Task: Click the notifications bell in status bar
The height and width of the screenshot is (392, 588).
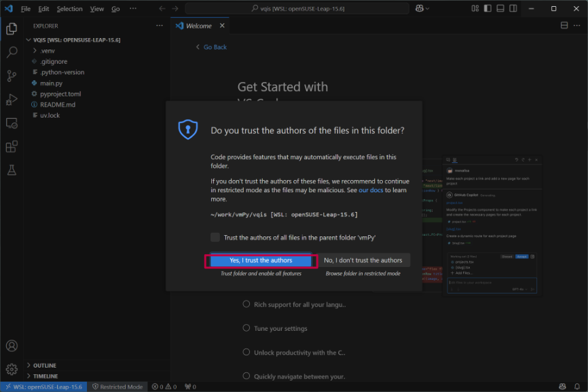Action: pyautogui.click(x=577, y=387)
